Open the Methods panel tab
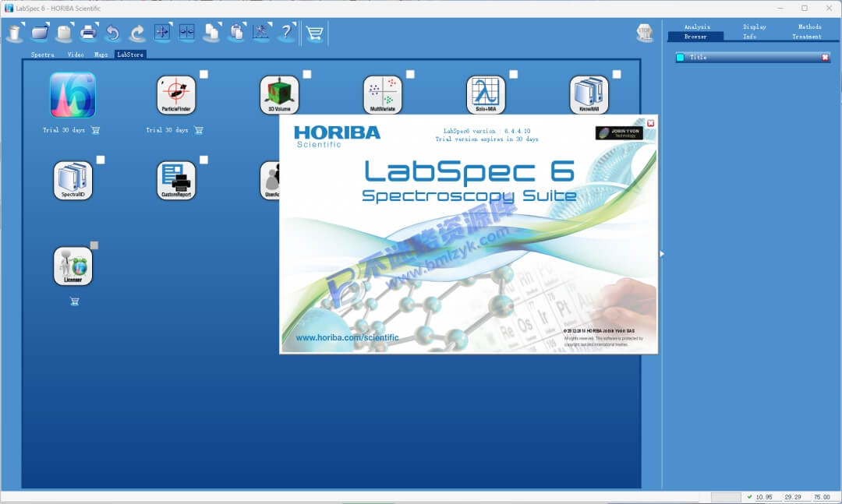 [x=810, y=26]
